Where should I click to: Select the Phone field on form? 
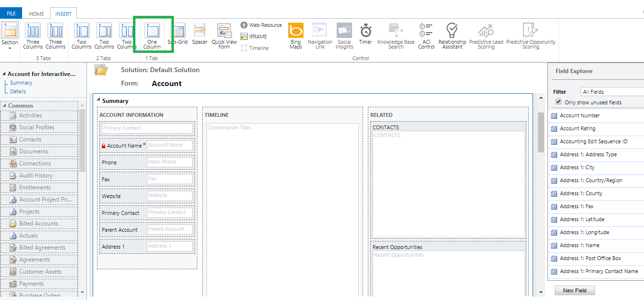[x=147, y=162]
